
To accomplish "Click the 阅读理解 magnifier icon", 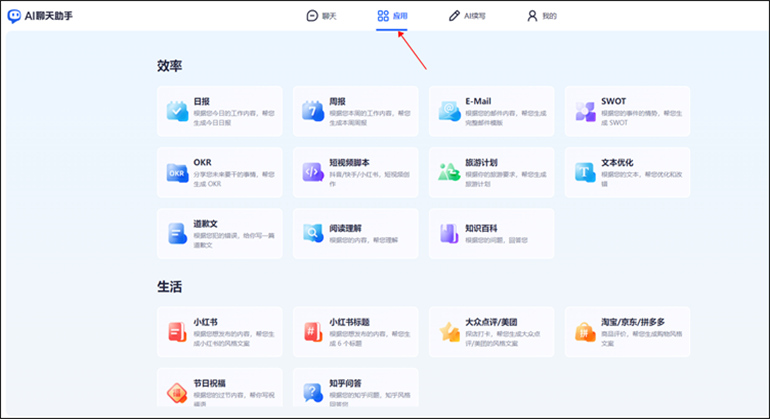I will (313, 233).
